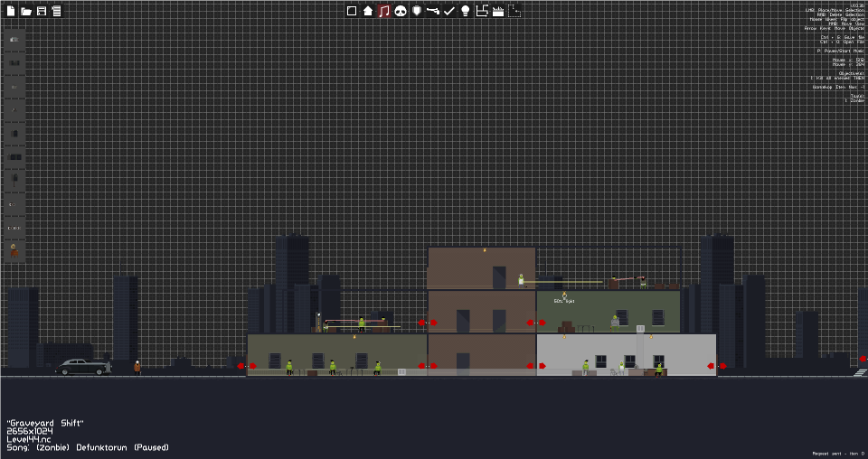Select the shield tool

point(417,11)
